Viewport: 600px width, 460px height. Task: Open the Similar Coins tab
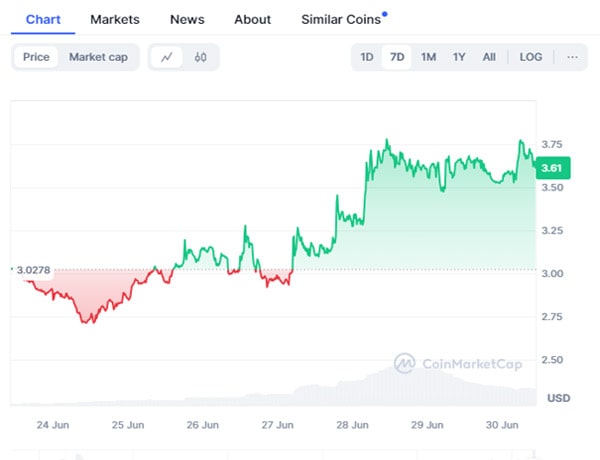point(341,20)
